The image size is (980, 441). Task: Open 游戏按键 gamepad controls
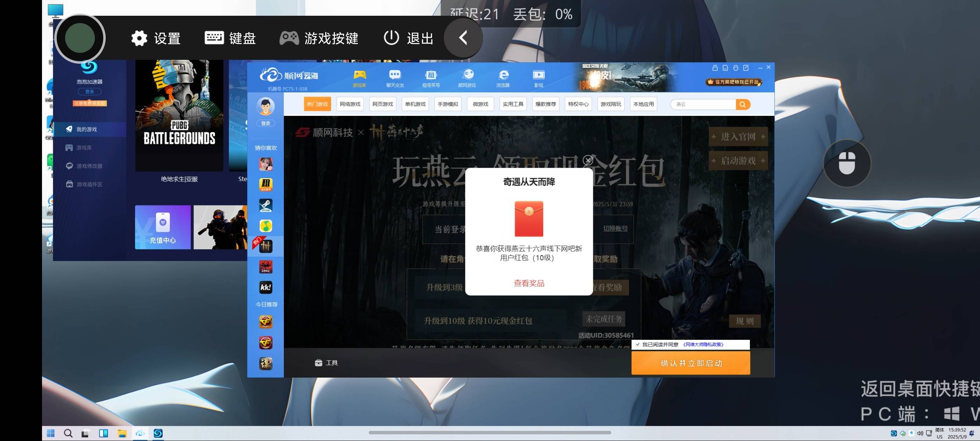319,38
